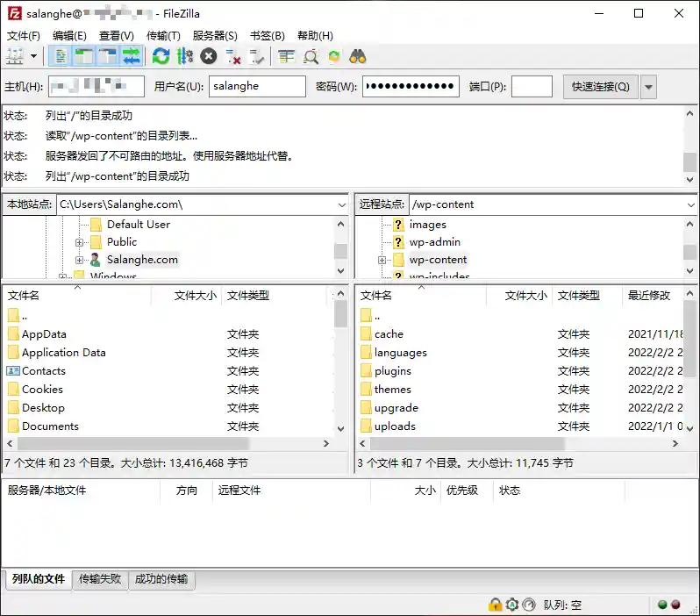Toggle local directory tree display

point(84,56)
